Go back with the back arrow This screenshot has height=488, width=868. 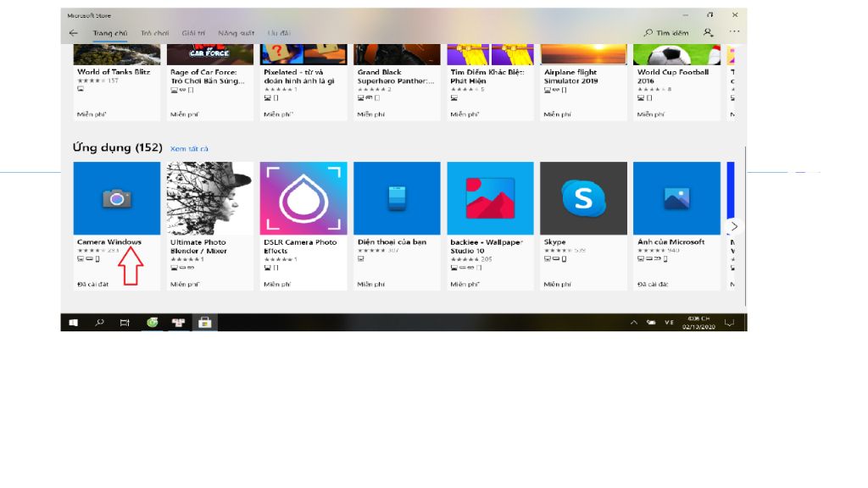tap(73, 33)
